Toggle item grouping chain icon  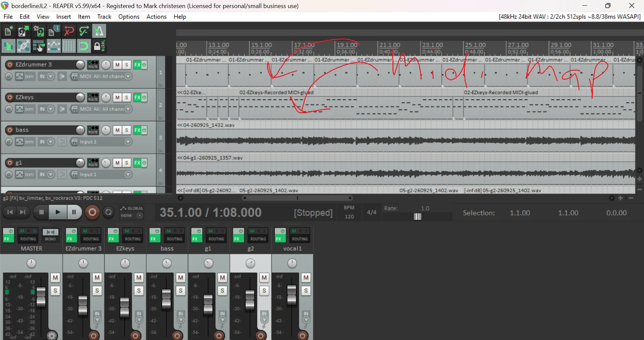click(23, 46)
